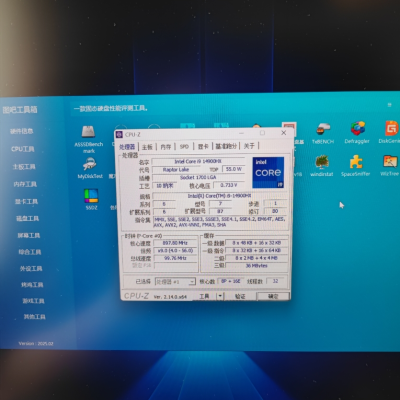Open the dropdown arrow beside 工具
The image size is (400, 400).
pyautogui.click(x=220, y=296)
